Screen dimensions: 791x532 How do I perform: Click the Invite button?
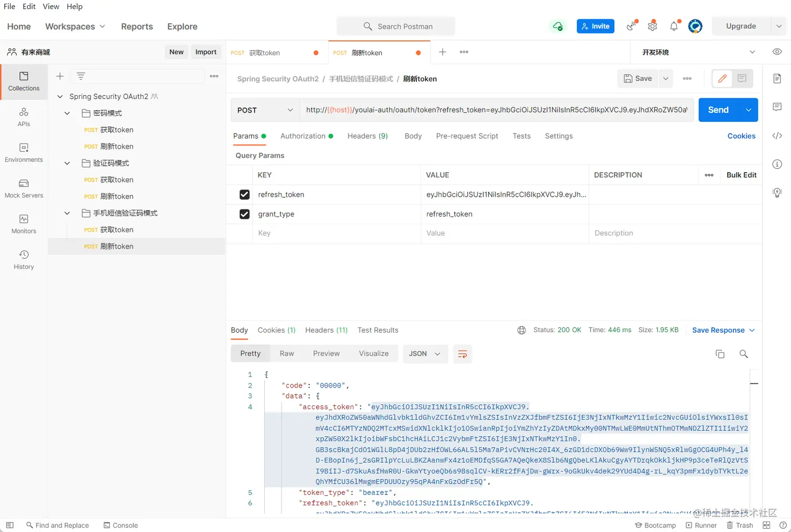[x=595, y=26]
